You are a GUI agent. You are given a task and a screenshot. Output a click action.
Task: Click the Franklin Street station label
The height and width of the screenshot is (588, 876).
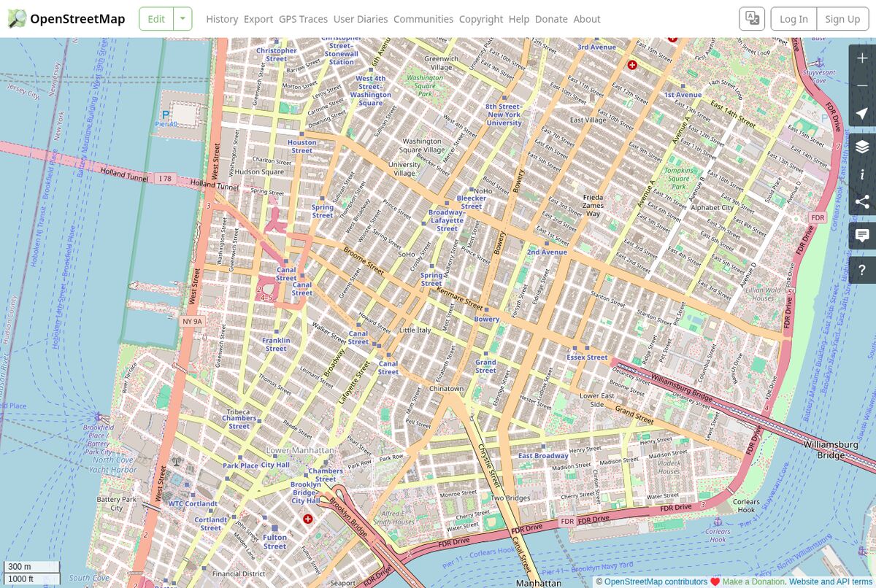click(276, 344)
